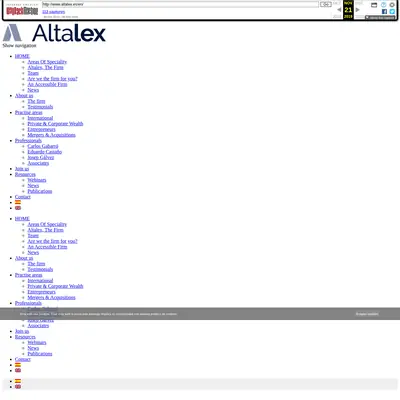Open Resources in the upper menu
400x400 pixels.
(25, 175)
